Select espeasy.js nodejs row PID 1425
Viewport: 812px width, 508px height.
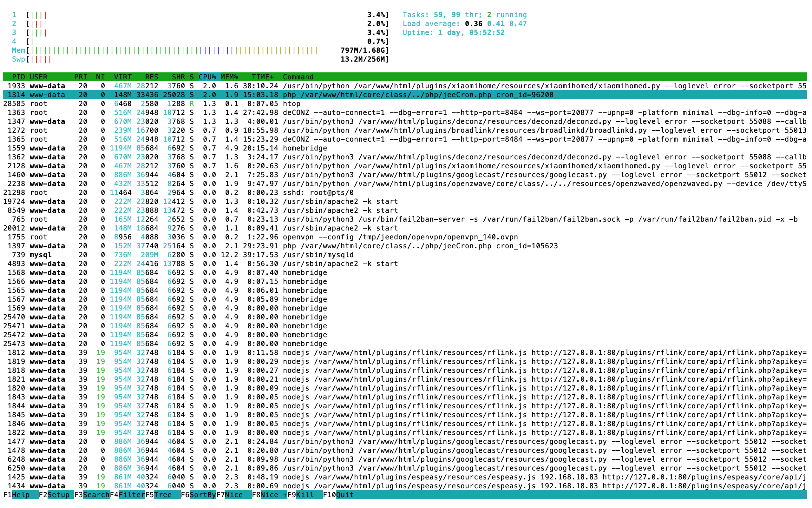[405, 477]
